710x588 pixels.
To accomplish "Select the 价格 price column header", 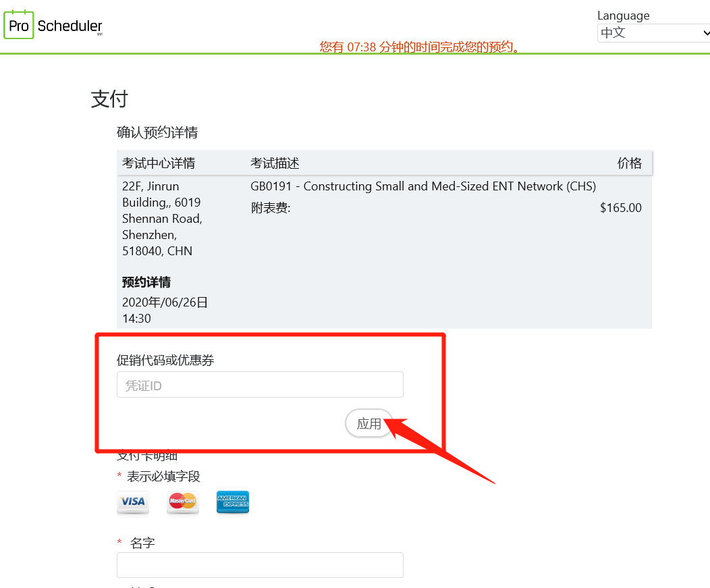I will [630, 163].
